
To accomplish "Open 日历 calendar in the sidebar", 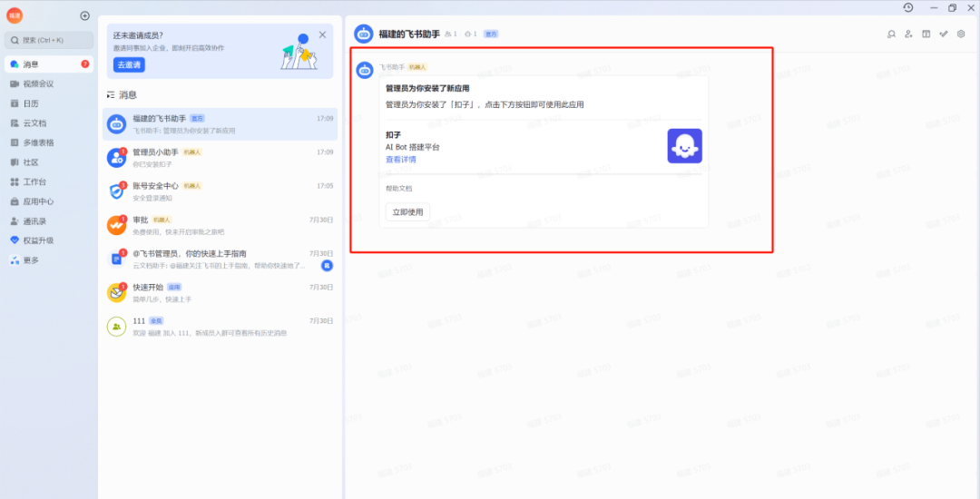I will pyautogui.click(x=30, y=103).
